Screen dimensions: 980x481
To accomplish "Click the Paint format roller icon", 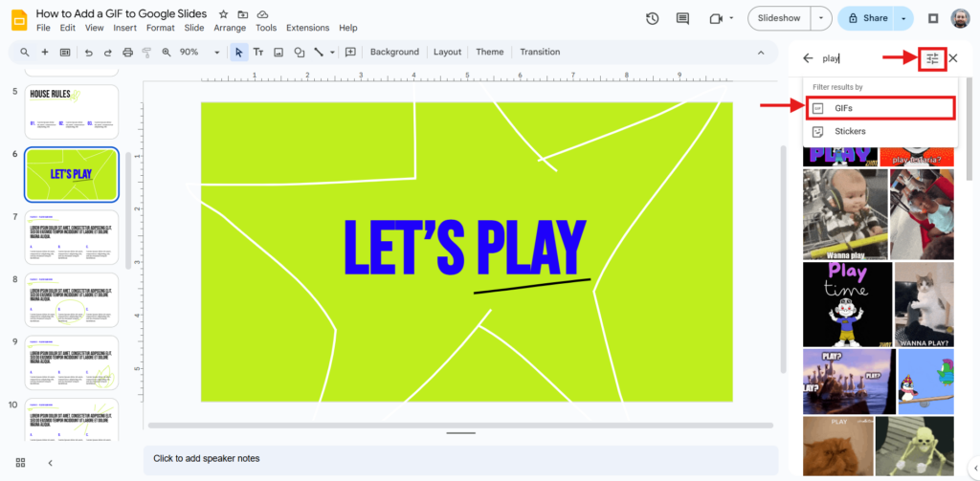I will pyautogui.click(x=147, y=52).
